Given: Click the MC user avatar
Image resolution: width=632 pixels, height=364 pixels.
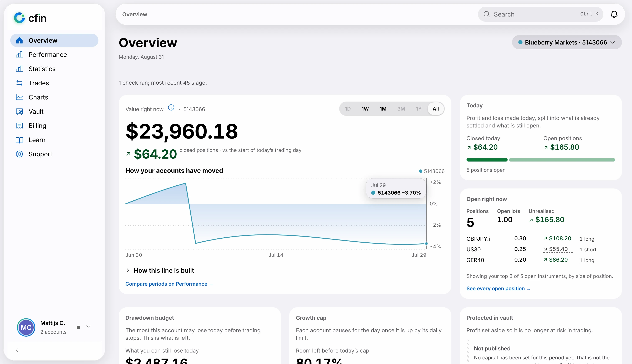Looking at the screenshot, I should coord(26,327).
